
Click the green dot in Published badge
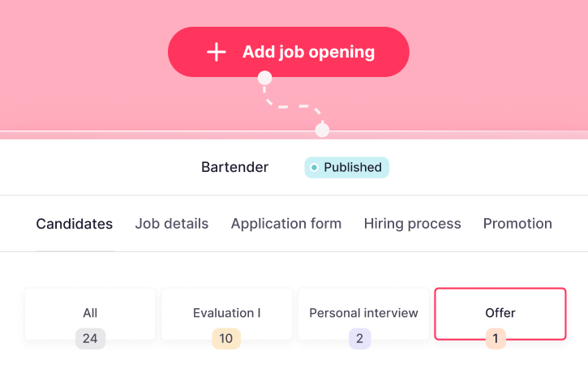tap(314, 168)
